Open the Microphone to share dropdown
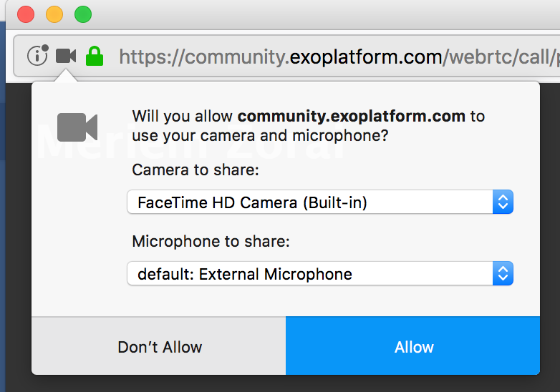Screen dimensions: 560x392 (x=320, y=273)
